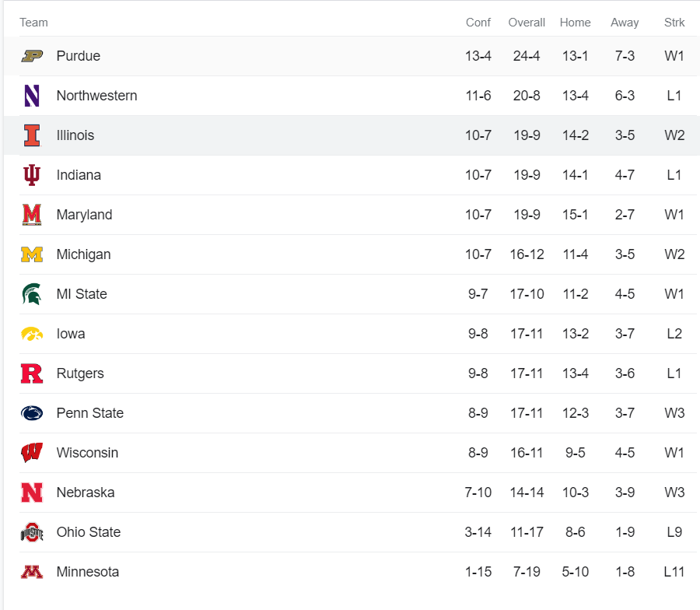
Task: Click the Strk column header
Action: click(x=674, y=23)
